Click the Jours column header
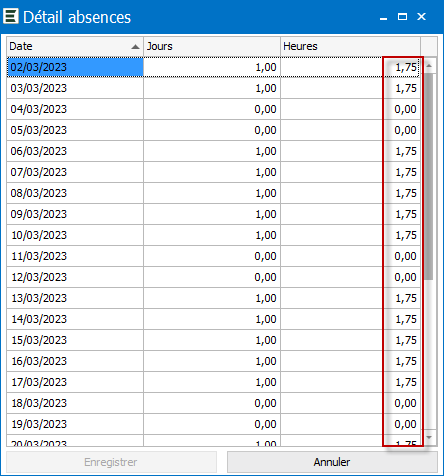This screenshot has width=444, height=476. pyautogui.click(x=212, y=46)
